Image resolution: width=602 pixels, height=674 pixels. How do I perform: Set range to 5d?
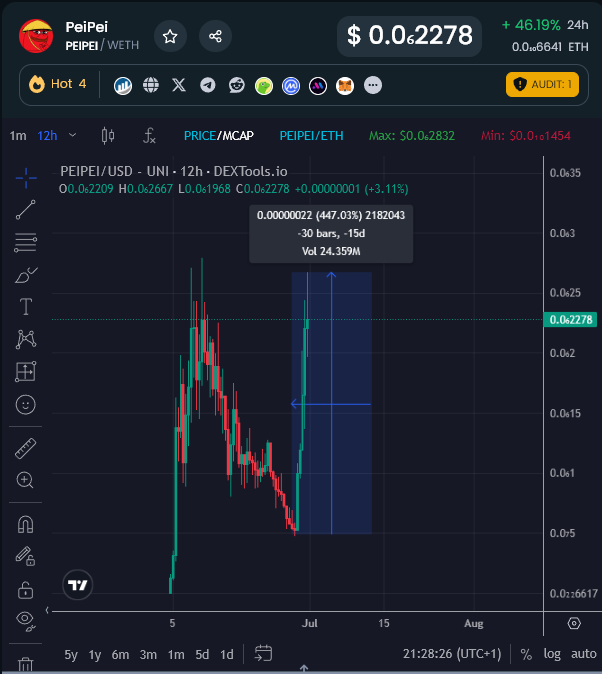202,655
